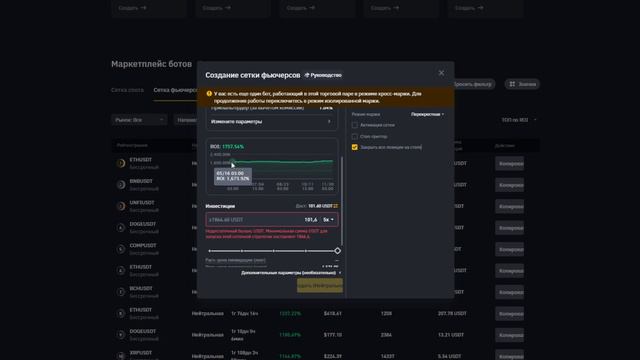Screen dimensions: 640x360
Task: Click the ROI chart in the dialog
Action: pyautogui.click(x=272, y=167)
